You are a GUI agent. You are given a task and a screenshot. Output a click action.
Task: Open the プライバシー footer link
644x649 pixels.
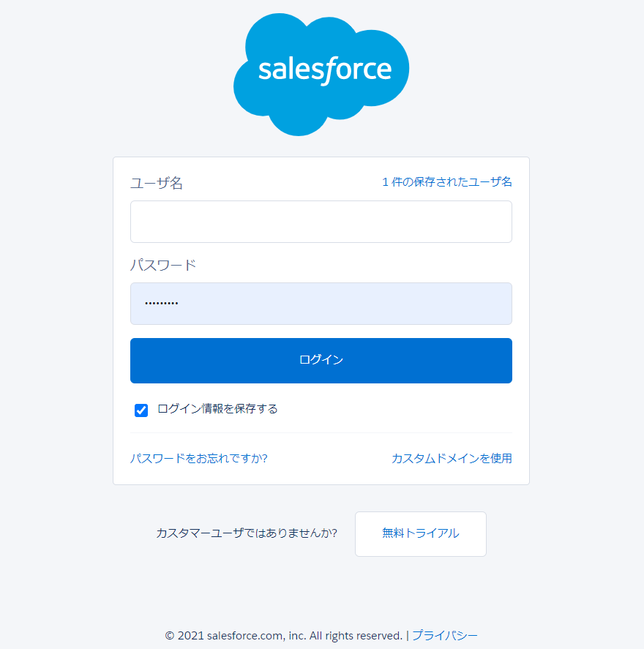coord(444,635)
